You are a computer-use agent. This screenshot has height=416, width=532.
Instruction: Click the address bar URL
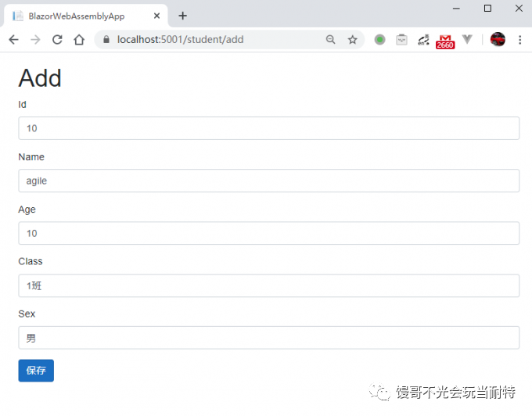pos(180,40)
